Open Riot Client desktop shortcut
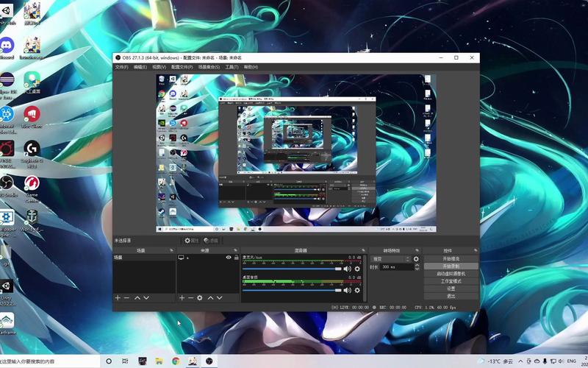 tap(32, 117)
